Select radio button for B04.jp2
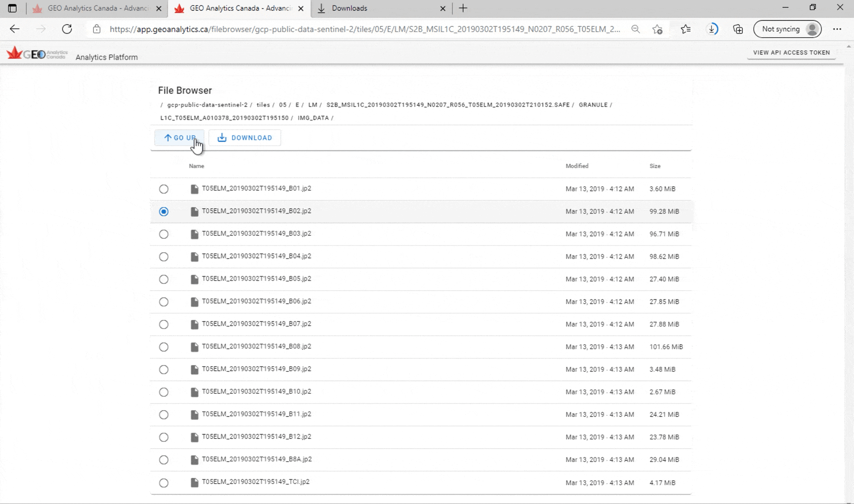 [164, 257]
